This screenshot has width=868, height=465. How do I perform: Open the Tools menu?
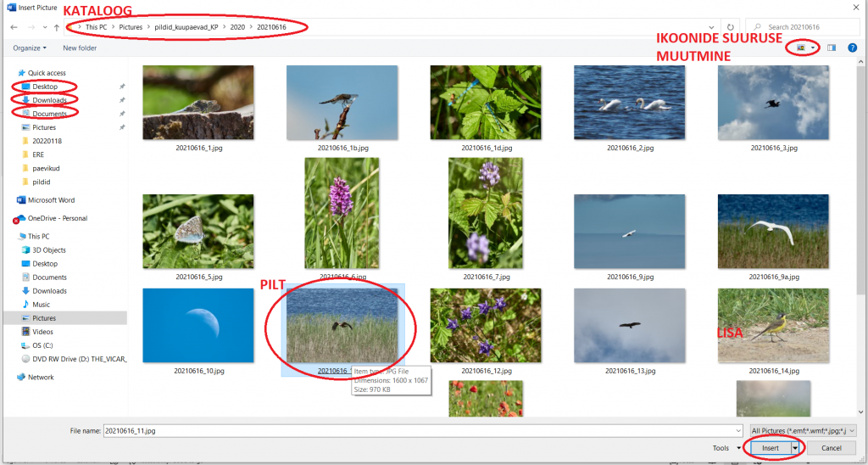[x=725, y=448]
